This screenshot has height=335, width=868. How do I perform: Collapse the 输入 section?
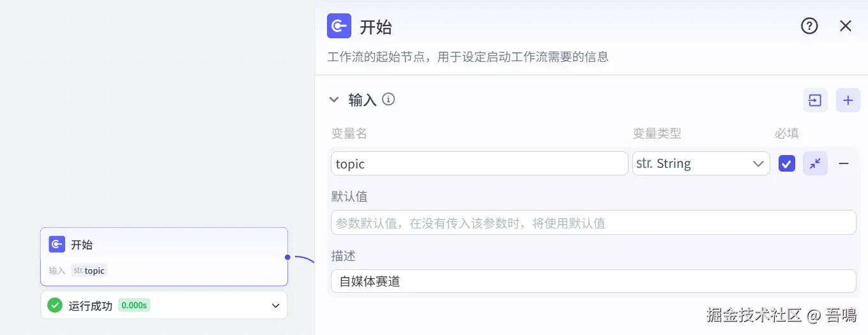[x=333, y=100]
